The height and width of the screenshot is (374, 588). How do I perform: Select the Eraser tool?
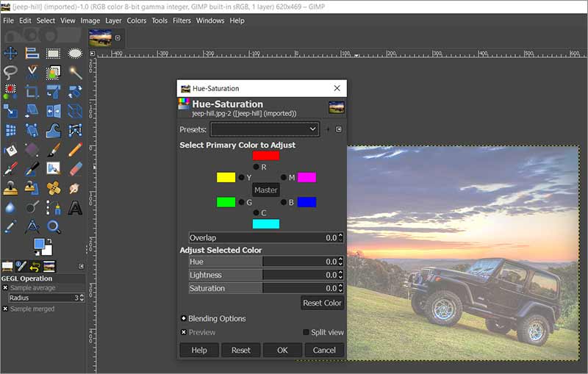[75, 169]
